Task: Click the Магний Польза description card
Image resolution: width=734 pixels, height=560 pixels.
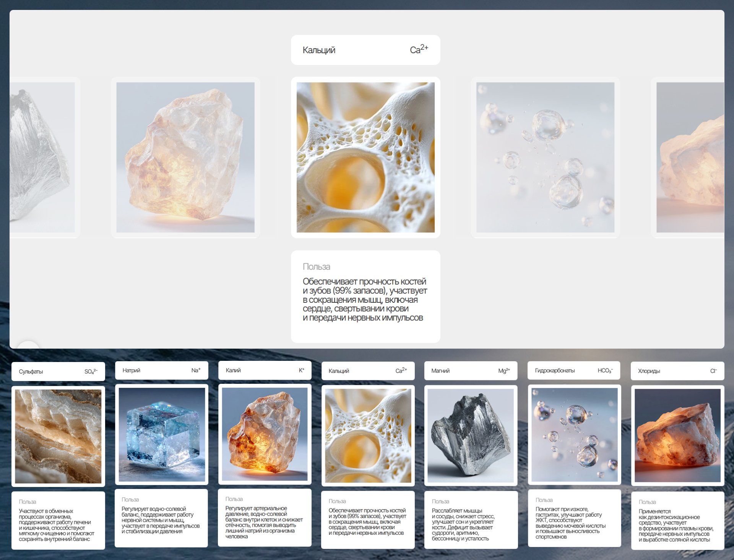Action: [x=471, y=520]
